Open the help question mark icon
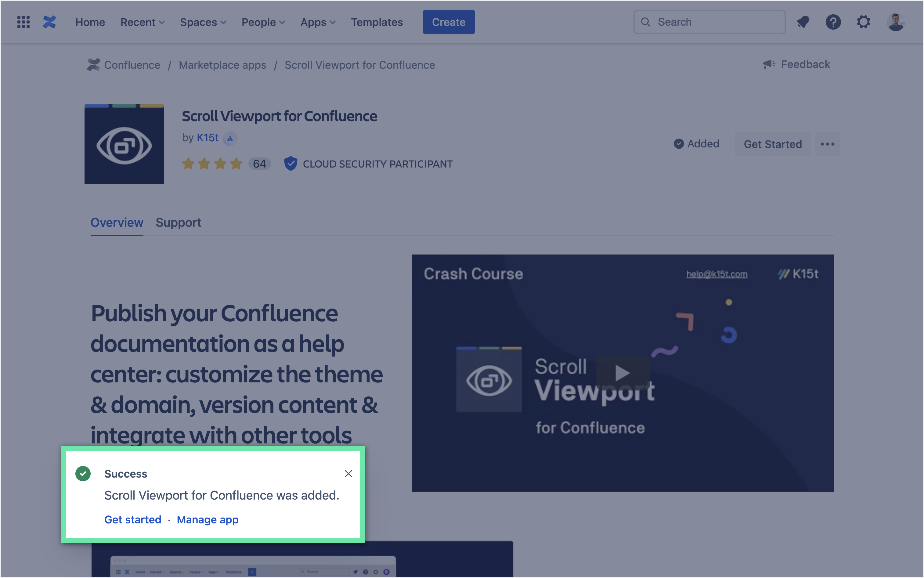Screen dimensions: 924x578 click(833, 22)
